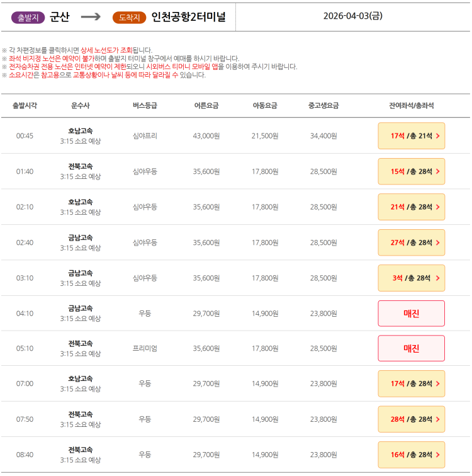Pick the 07:50 bus with 28석 available
The image size is (472, 476).
click(x=411, y=419)
